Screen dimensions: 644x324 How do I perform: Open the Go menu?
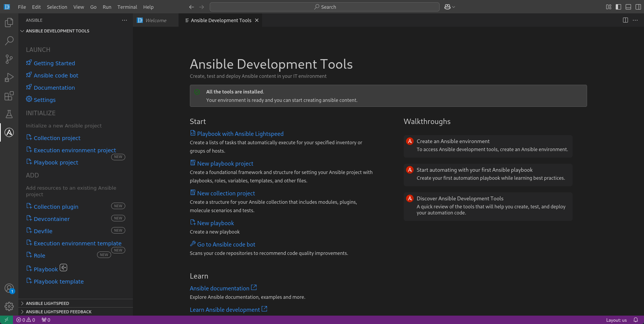[x=93, y=7]
